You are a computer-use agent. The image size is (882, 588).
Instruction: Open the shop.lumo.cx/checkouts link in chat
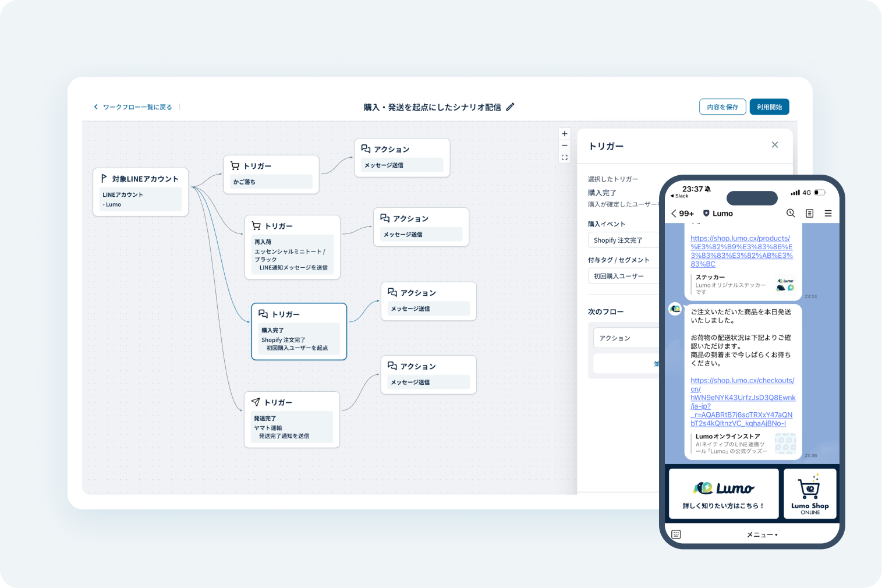pyautogui.click(x=742, y=402)
